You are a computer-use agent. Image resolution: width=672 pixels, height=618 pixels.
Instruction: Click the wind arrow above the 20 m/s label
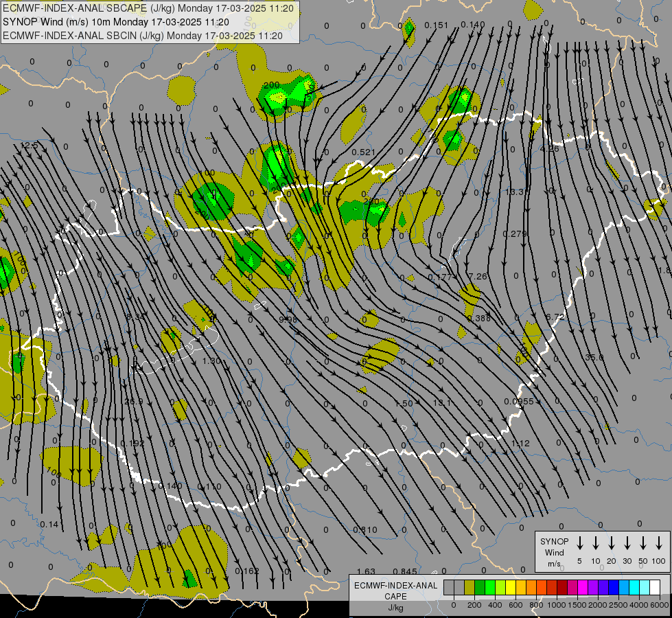612,543
